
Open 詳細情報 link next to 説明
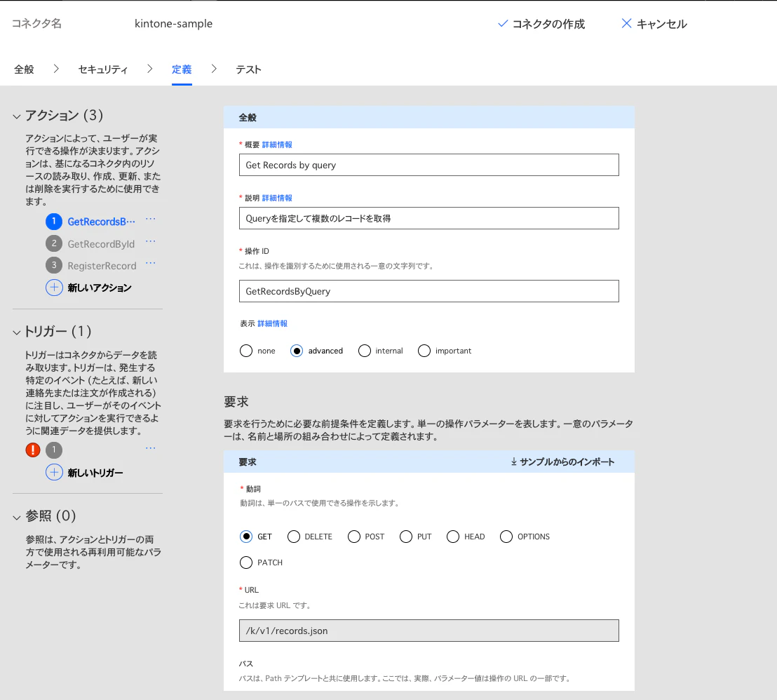(277, 198)
